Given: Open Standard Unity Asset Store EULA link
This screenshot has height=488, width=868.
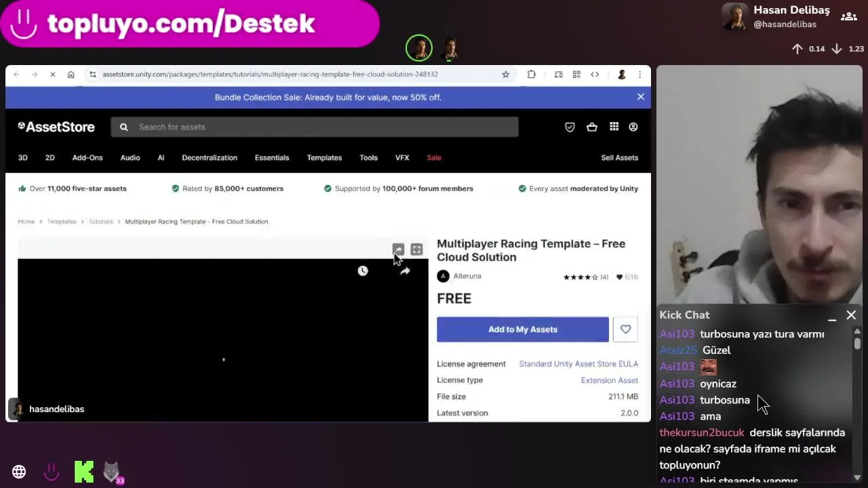Looking at the screenshot, I should (x=578, y=364).
